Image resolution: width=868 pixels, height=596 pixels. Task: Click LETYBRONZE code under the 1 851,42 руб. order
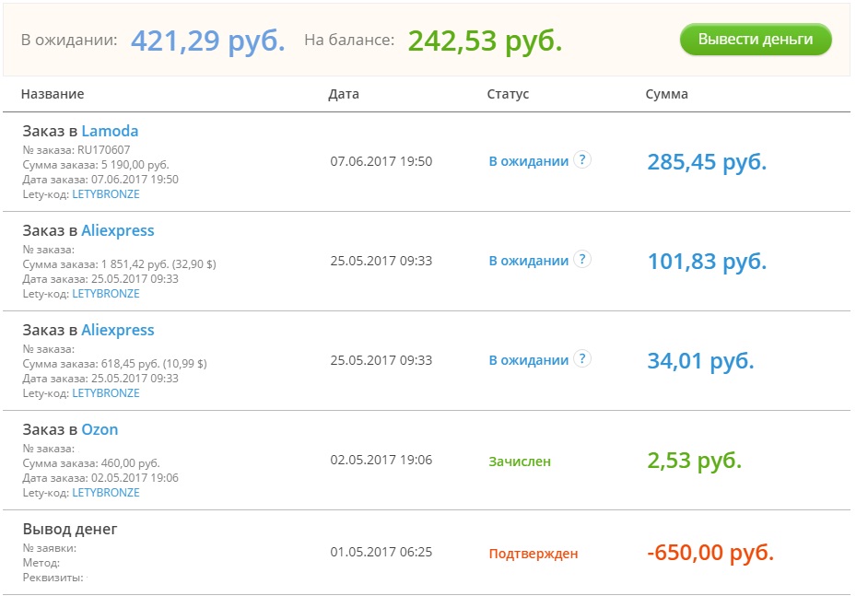pyautogui.click(x=105, y=294)
